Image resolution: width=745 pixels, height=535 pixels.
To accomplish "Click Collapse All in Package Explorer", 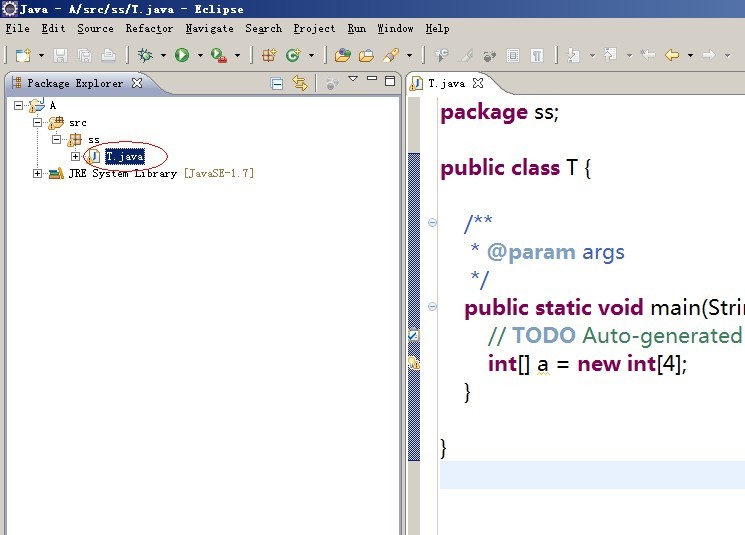I will click(x=277, y=84).
